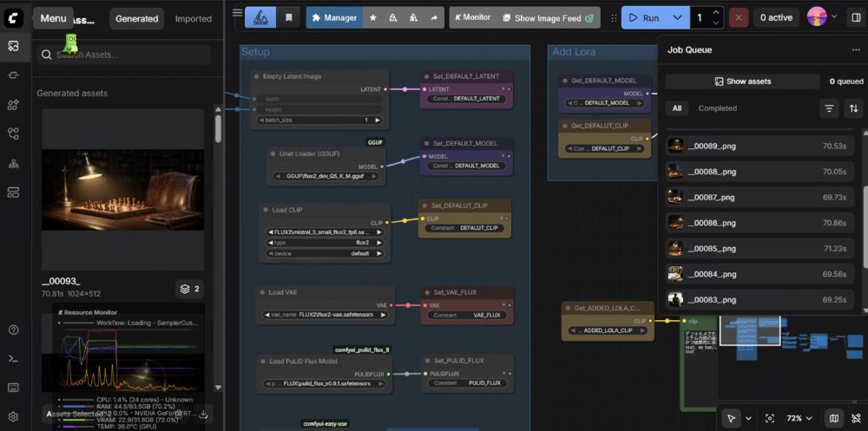Click the star icon beside Manager

372,17
